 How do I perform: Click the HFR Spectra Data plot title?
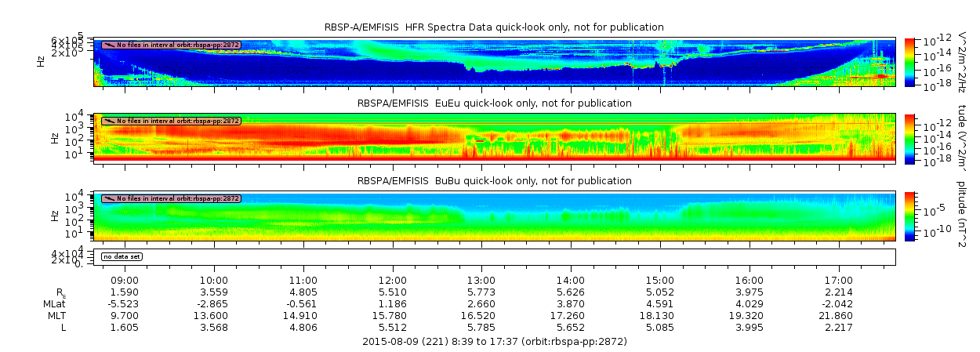pos(494,27)
